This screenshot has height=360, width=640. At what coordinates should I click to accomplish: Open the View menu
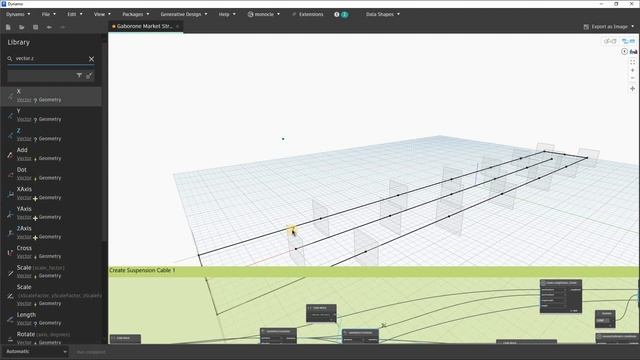tap(102, 14)
